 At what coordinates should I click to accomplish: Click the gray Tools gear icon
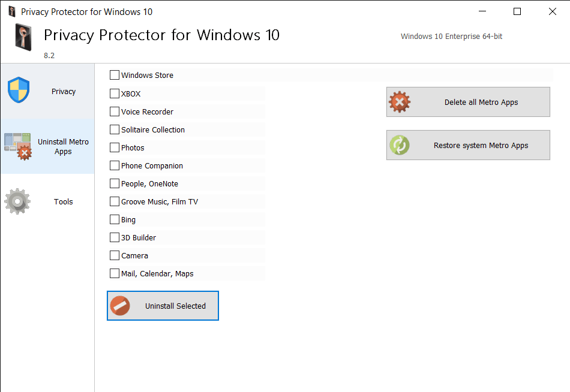[x=17, y=201]
